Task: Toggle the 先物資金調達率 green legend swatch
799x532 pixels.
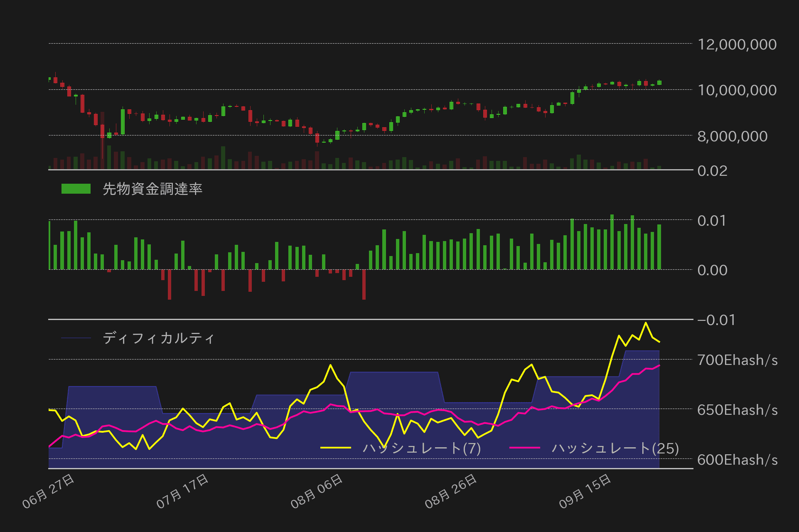Action: [x=76, y=189]
